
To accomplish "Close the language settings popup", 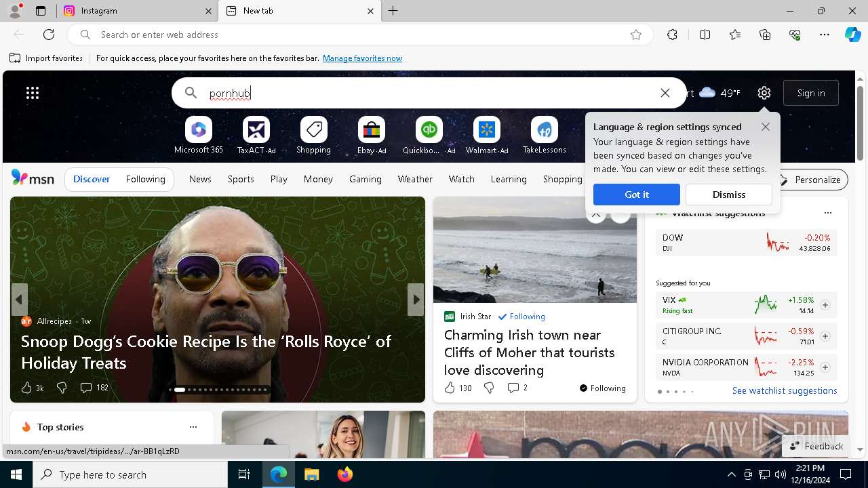I will (766, 127).
